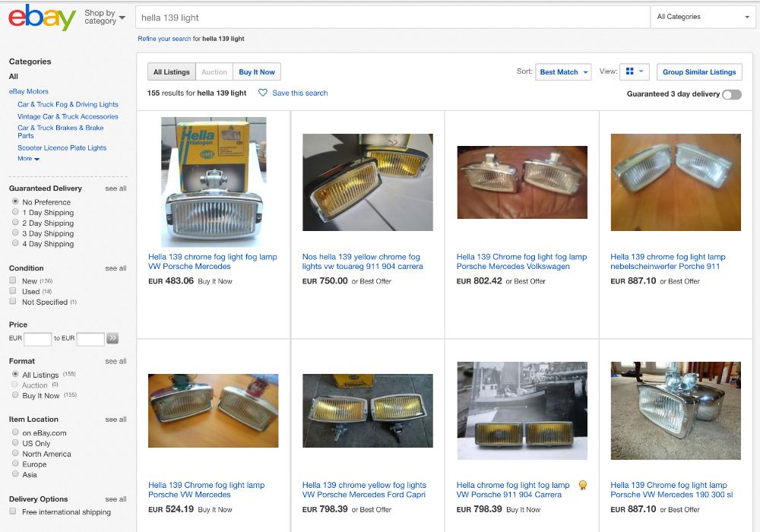Open listing titled nebelscheinwerfer Porche 911
This screenshot has width=760, height=532.
point(668,261)
